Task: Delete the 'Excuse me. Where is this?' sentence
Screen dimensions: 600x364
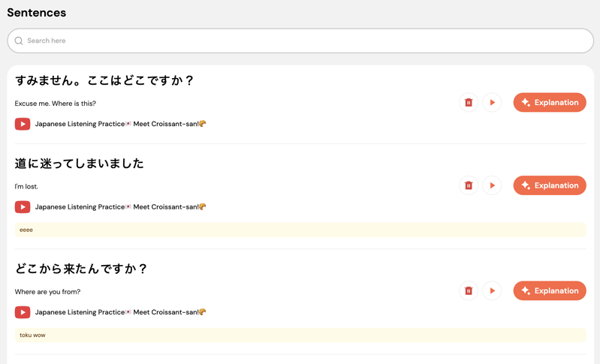Action: (x=469, y=103)
